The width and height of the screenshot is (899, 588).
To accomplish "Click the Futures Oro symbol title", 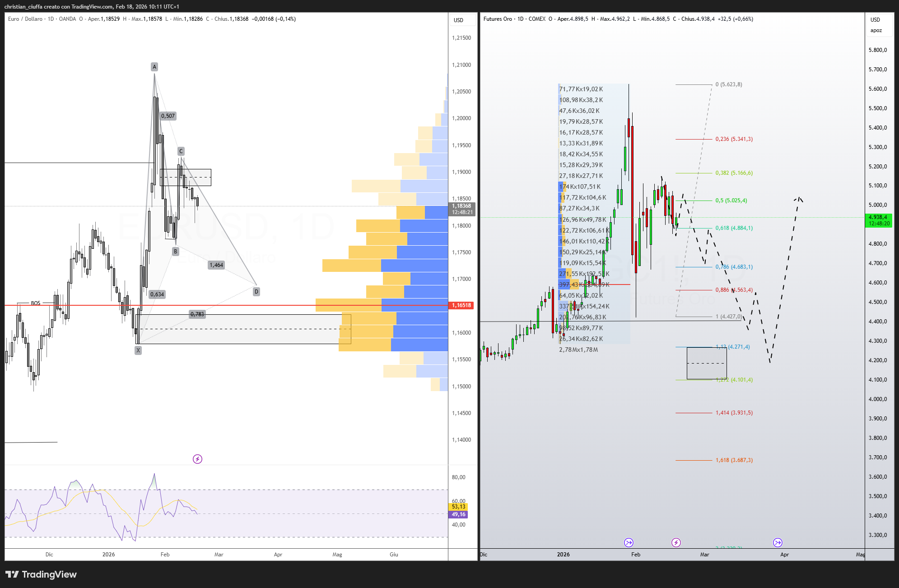I will point(498,19).
